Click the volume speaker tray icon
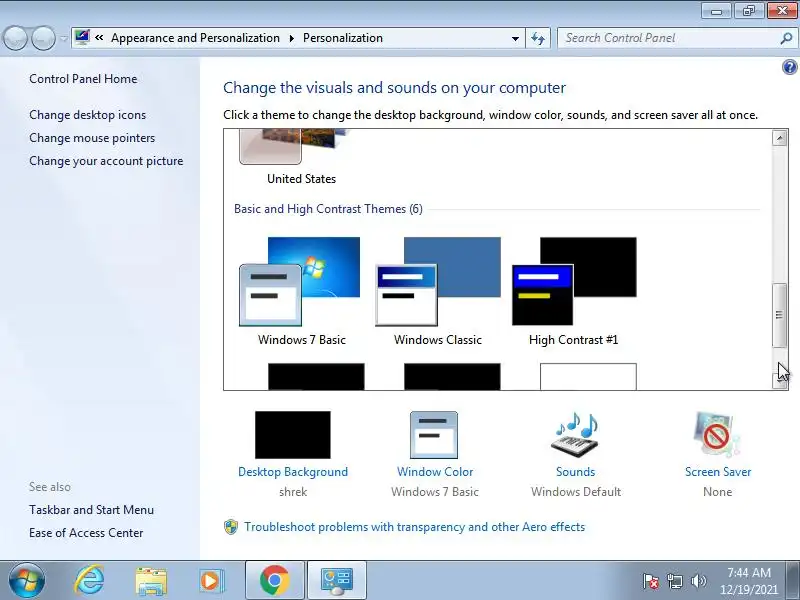 (x=698, y=581)
